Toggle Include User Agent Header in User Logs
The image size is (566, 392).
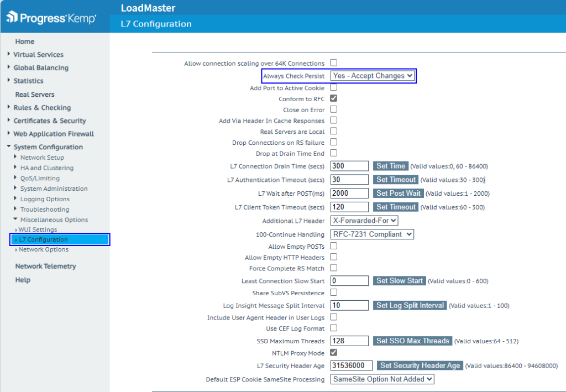pyautogui.click(x=333, y=317)
